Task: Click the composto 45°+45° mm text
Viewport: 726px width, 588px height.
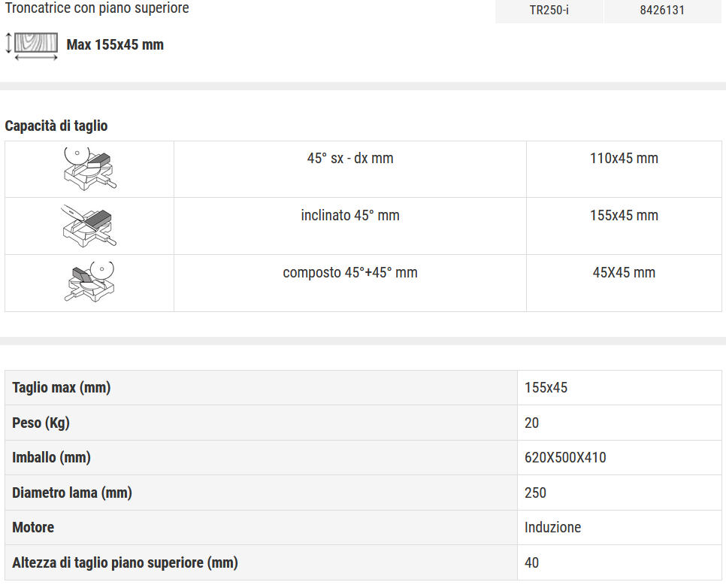Action: pos(350,272)
